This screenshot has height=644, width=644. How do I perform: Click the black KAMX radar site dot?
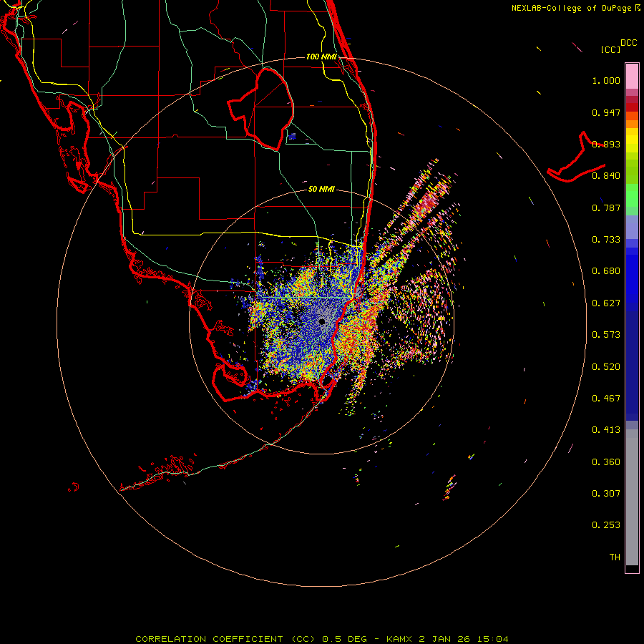point(322,321)
